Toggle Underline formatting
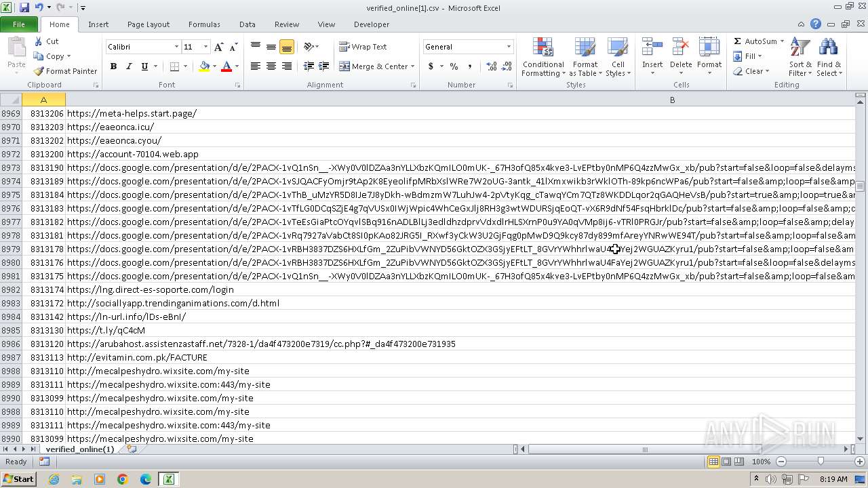Viewport: 868px width, 488px height. click(144, 66)
